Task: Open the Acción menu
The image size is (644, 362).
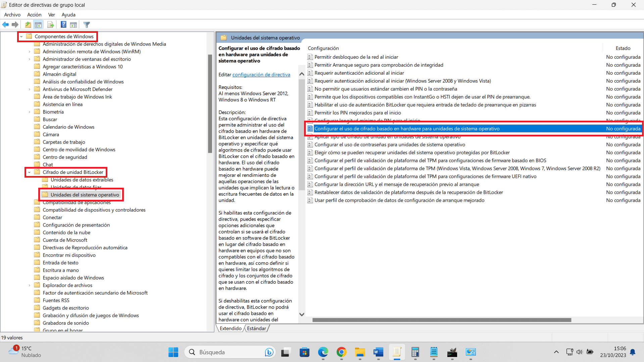Action: click(x=34, y=15)
